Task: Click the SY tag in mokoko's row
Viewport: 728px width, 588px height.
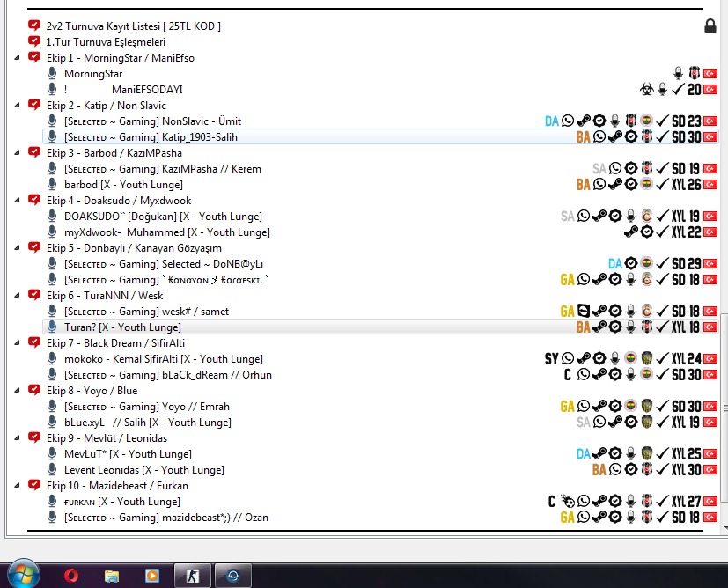Action: pos(552,359)
